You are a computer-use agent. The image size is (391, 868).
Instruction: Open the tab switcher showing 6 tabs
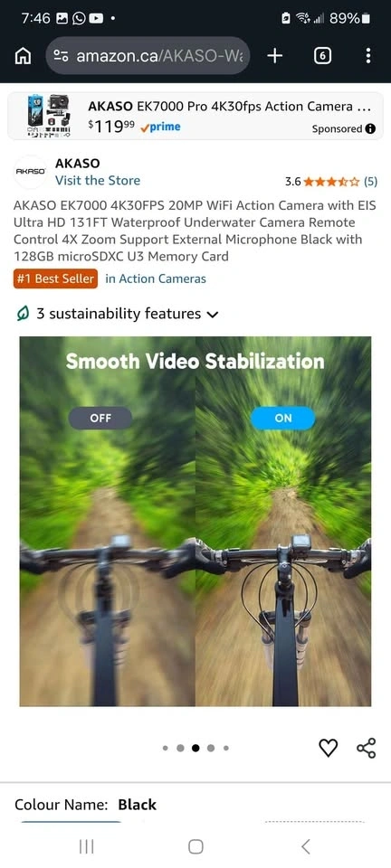click(322, 56)
